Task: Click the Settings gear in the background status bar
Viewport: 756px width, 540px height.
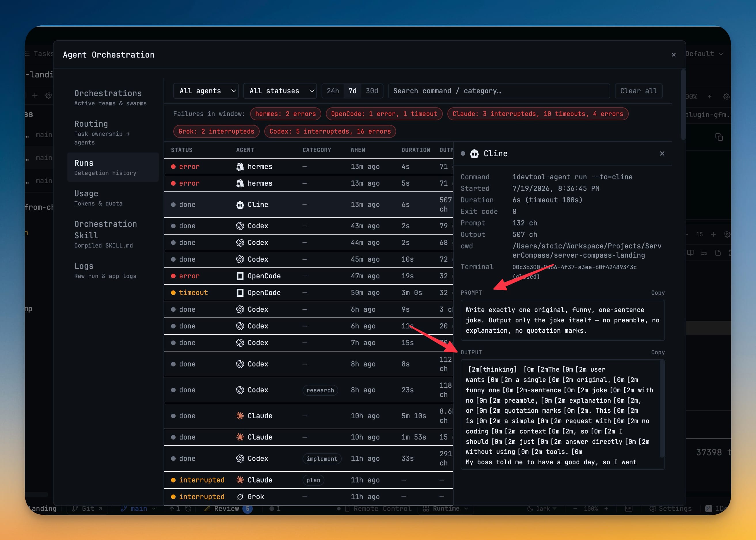Action: (652, 509)
